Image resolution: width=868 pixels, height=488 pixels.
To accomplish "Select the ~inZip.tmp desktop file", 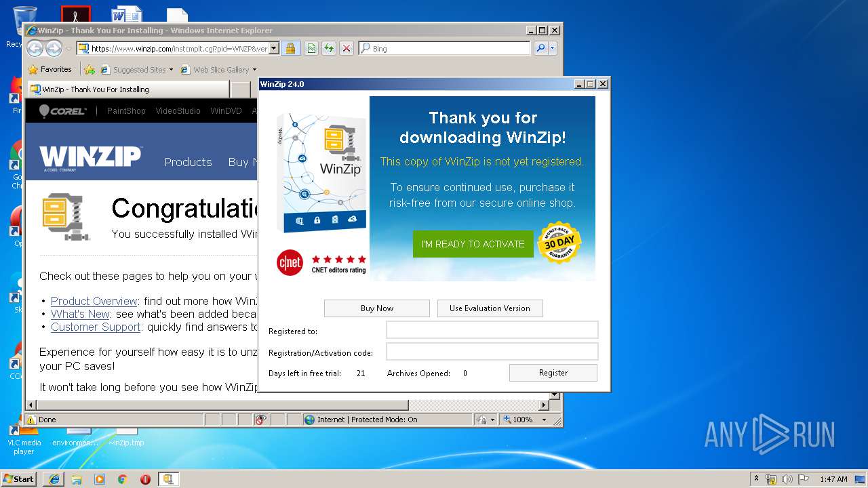I will [x=126, y=437].
